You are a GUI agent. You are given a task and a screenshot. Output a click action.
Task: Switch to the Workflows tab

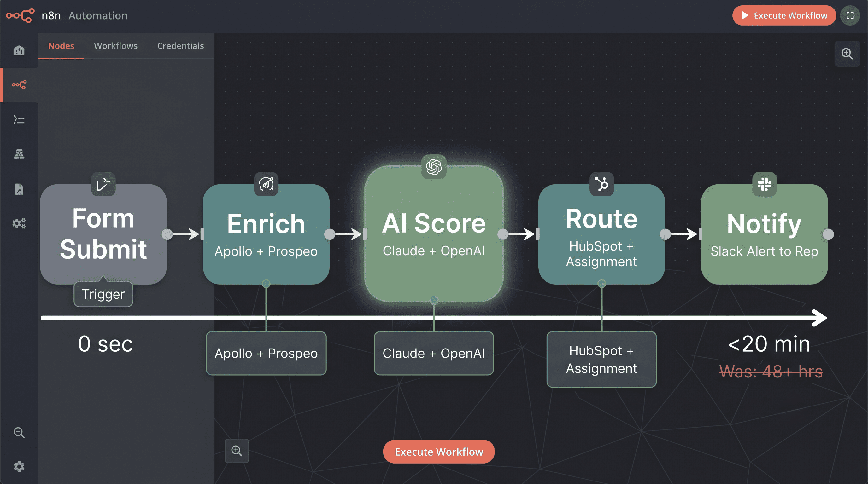point(115,46)
